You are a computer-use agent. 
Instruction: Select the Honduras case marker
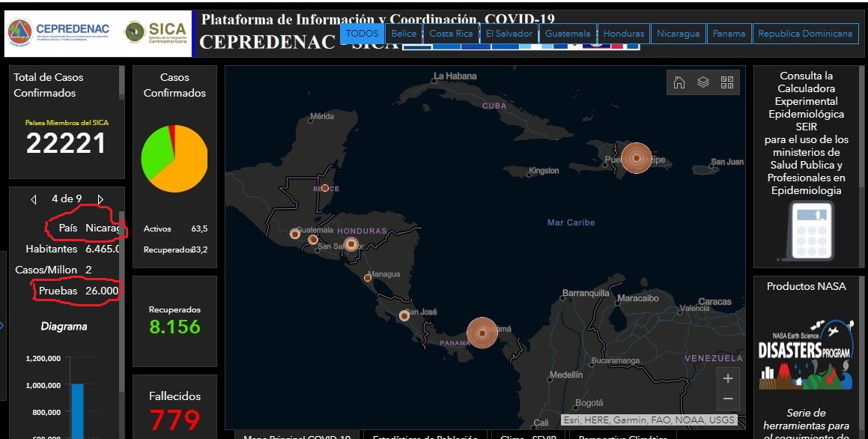pos(351,244)
